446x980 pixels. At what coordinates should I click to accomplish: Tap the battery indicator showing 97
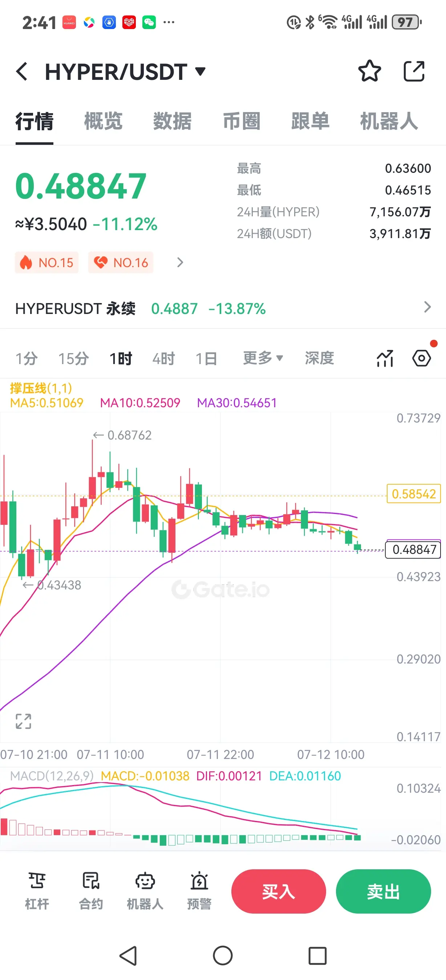tap(407, 23)
